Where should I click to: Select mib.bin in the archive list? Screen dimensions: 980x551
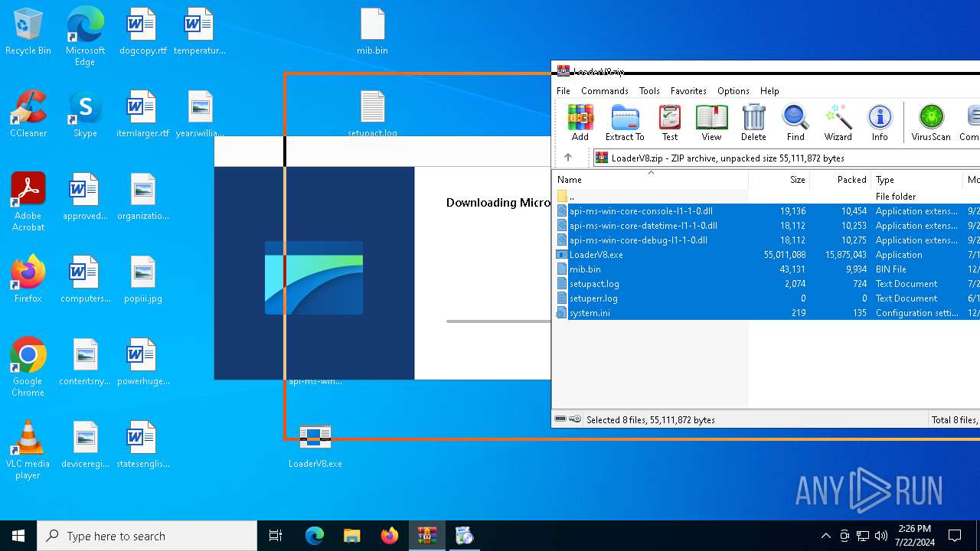point(766,269)
